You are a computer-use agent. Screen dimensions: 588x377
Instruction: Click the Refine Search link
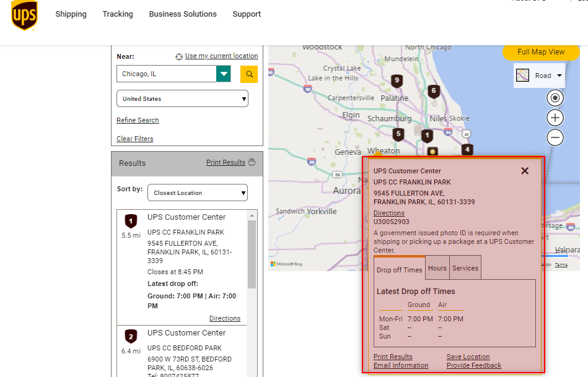[138, 120]
